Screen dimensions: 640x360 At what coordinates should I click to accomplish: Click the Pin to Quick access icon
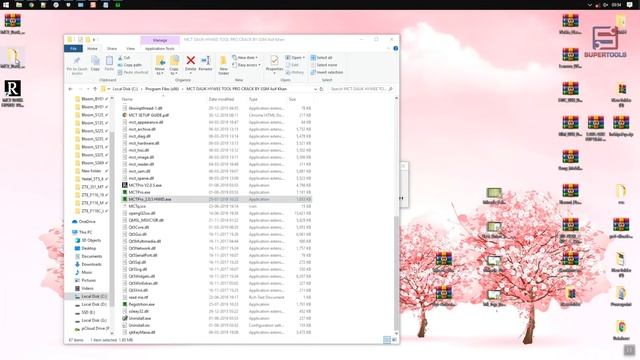(76, 61)
